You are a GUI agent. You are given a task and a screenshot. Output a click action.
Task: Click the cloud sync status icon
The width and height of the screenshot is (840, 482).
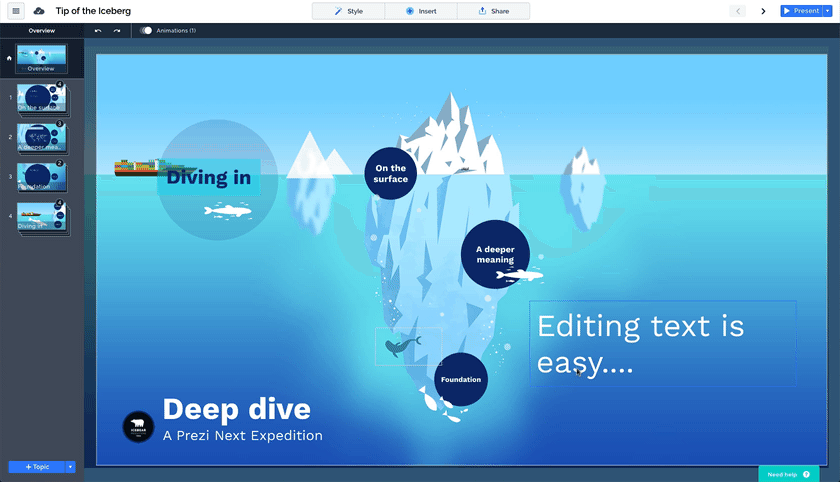pyautogui.click(x=39, y=11)
